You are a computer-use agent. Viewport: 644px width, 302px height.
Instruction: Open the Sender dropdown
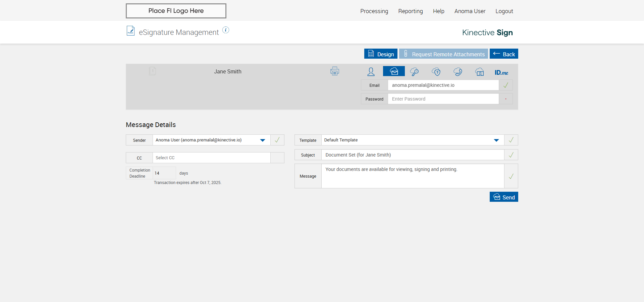pos(263,140)
